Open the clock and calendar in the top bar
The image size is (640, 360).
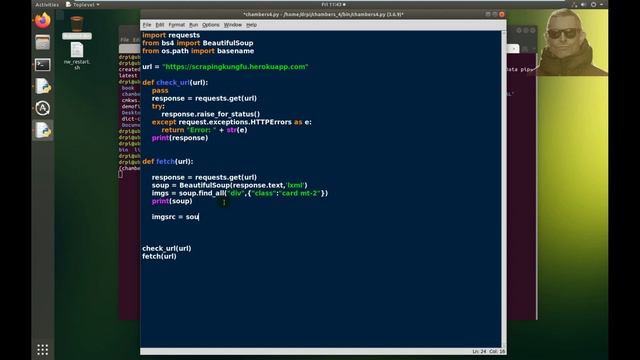(x=333, y=4)
